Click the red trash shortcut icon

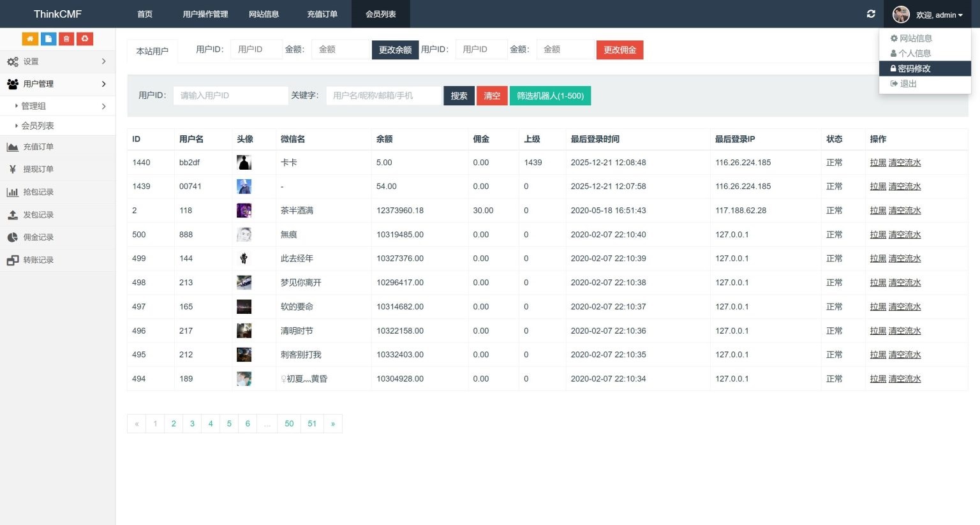[x=66, y=39]
